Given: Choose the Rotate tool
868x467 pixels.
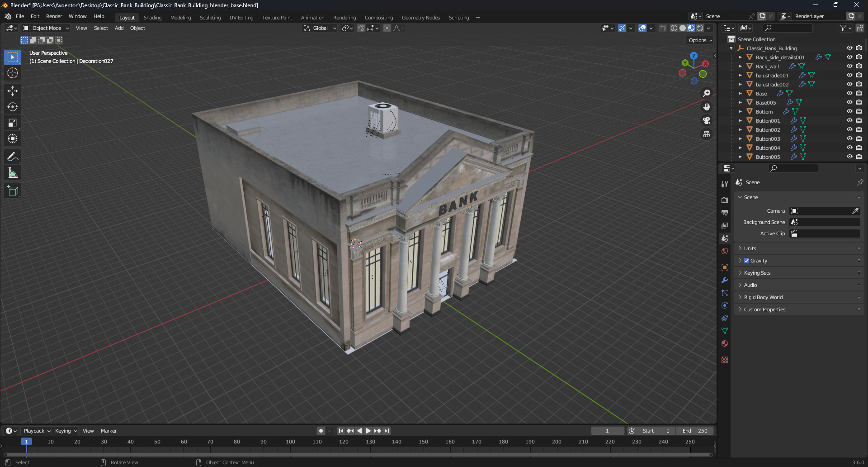Looking at the screenshot, I should click(13, 107).
